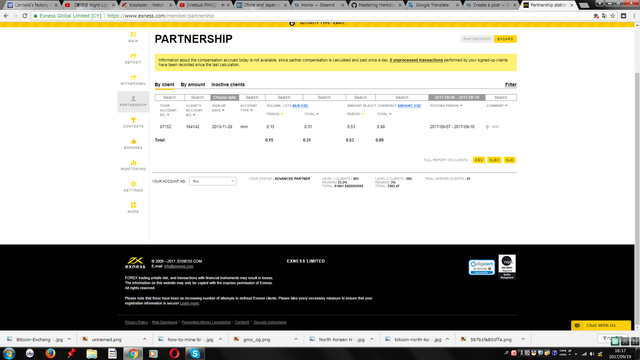Sort by Your Account No. arrow
The image size is (640, 360).
click(x=168, y=115)
